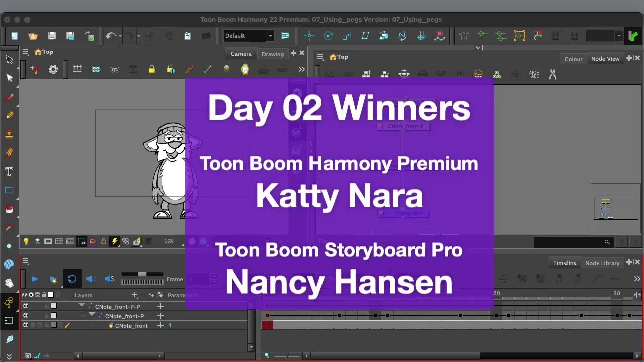This screenshot has height=362, width=644.
Task: Select the Scale tool in top toolbar
Action: click(x=346, y=36)
